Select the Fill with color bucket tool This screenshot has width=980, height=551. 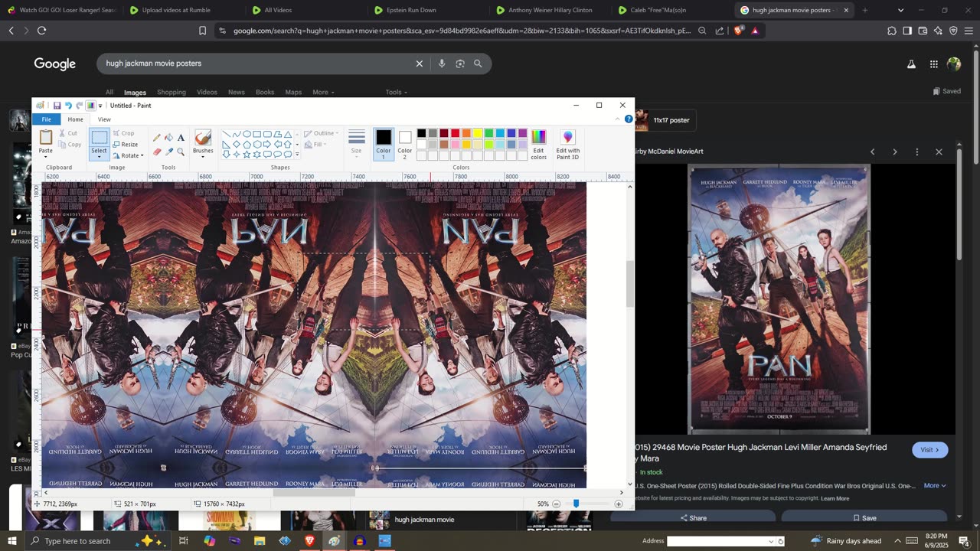click(x=168, y=138)
